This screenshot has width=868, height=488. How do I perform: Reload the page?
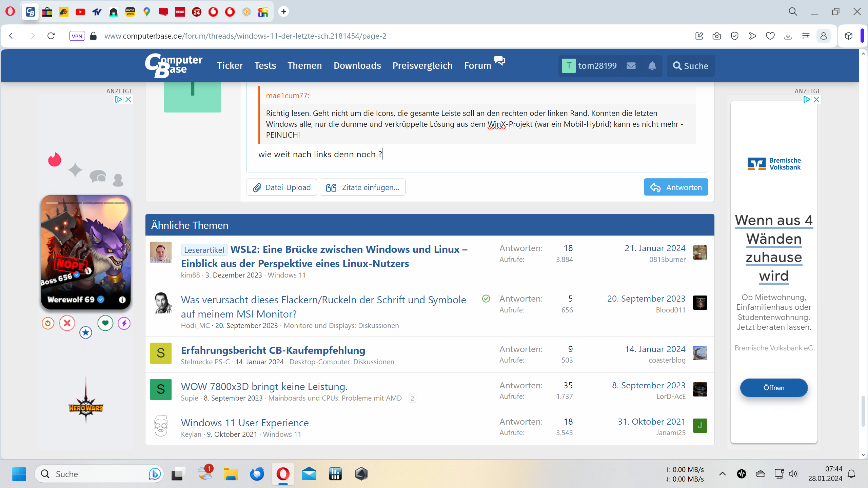coord(51,36)
